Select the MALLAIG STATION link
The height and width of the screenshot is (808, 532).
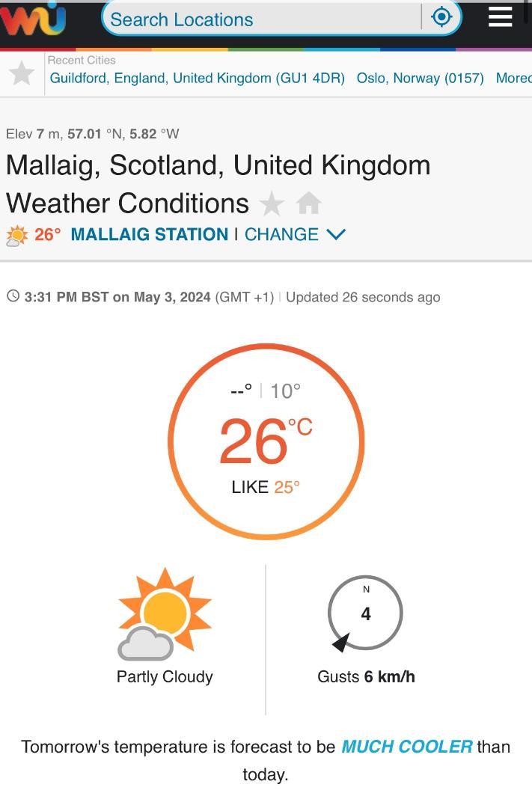click(x=150, y=234)
